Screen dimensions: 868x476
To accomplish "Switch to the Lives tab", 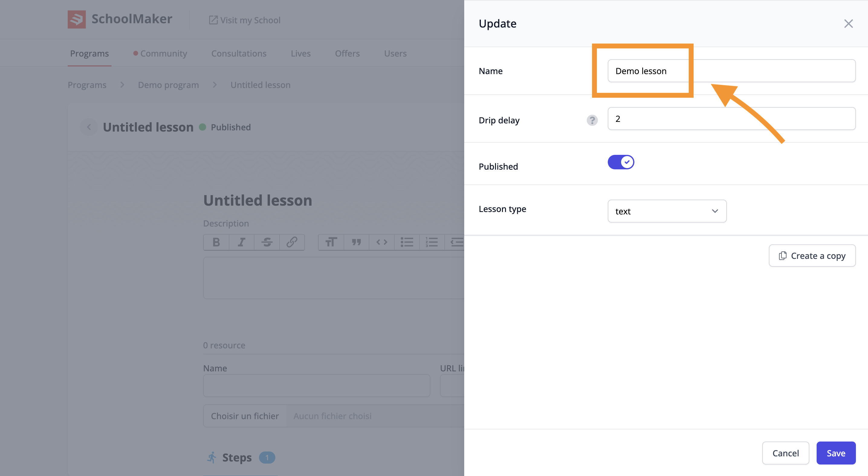I will tap(300, 53).
